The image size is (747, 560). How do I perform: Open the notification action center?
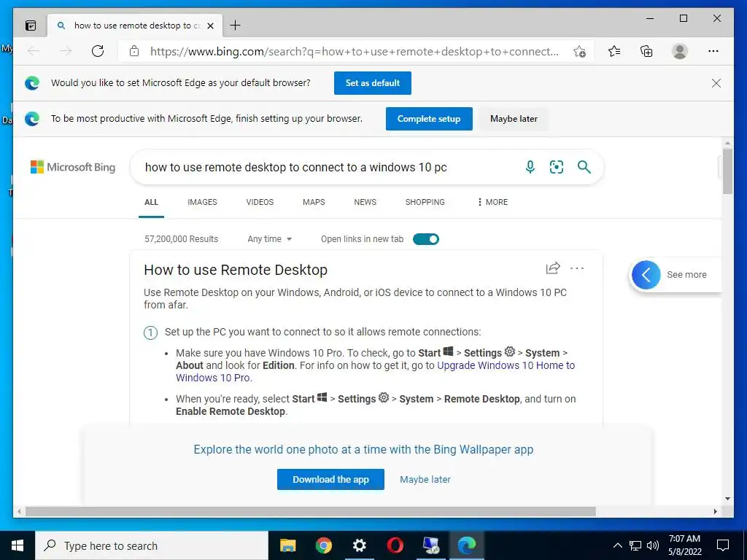point(723,545)
